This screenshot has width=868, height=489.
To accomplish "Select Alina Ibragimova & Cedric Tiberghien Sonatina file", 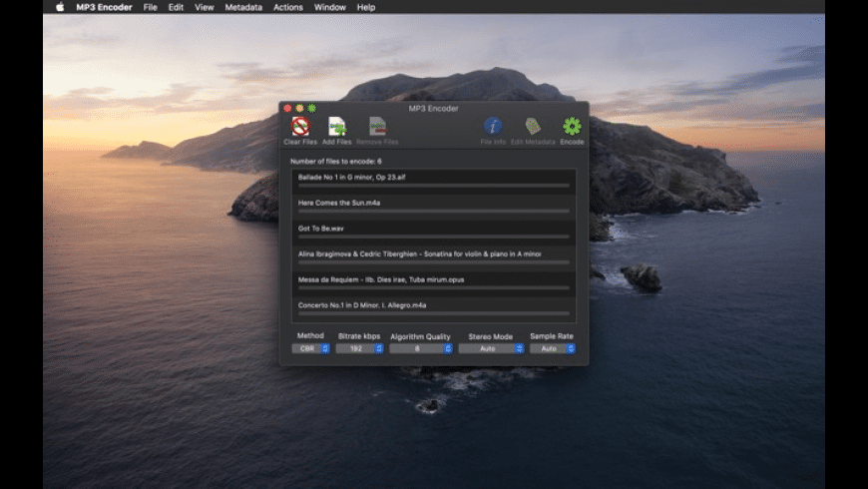I will (434, 257).
